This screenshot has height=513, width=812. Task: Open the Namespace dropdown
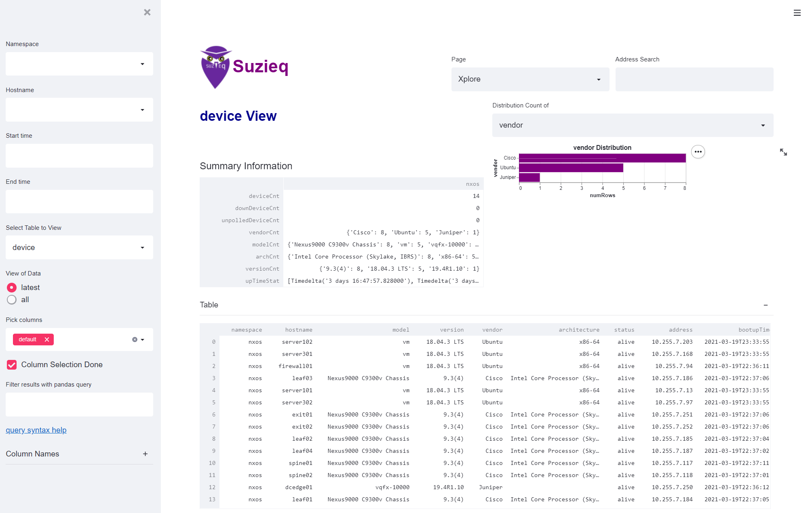(79, 64)
